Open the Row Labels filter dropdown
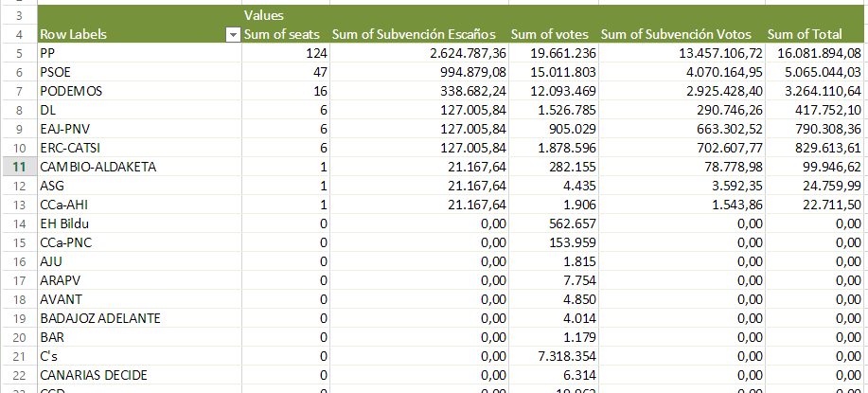This screenshot has height=393, width=868. [x=232, y=35]
